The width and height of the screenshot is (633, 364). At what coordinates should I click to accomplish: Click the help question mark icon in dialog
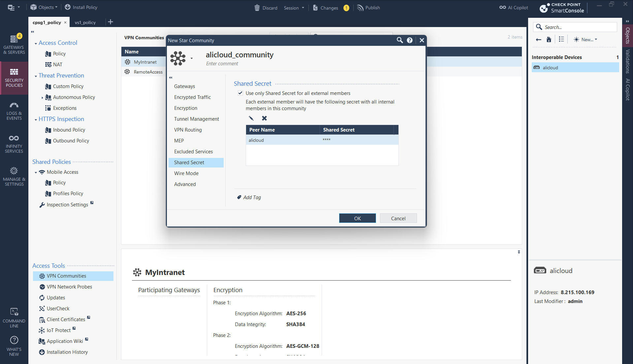(410, 40)
